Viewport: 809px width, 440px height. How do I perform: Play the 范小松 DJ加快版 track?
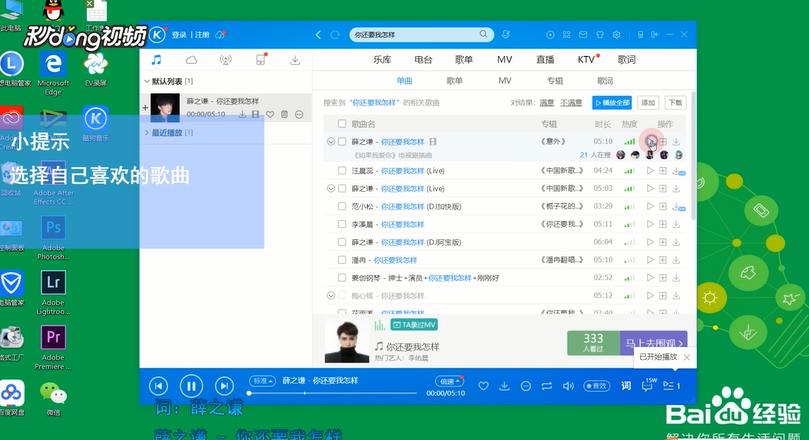pos(650,206)
